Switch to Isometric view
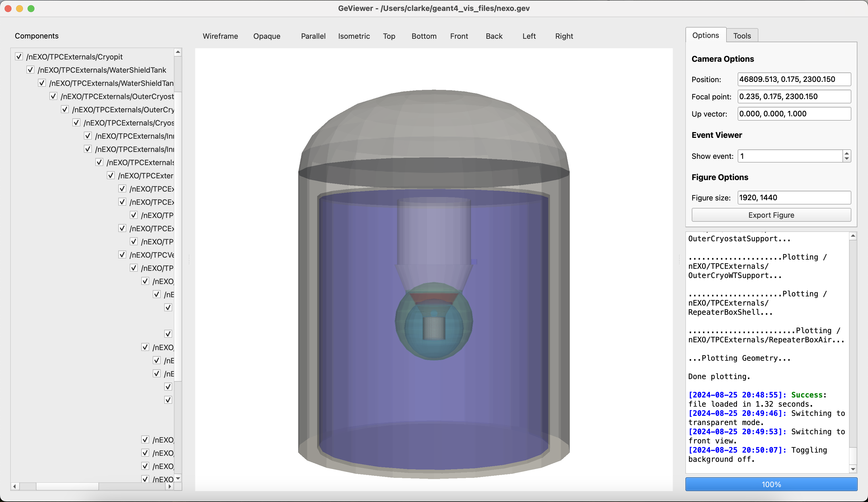The image size is (868, 502). coord(354,36)
